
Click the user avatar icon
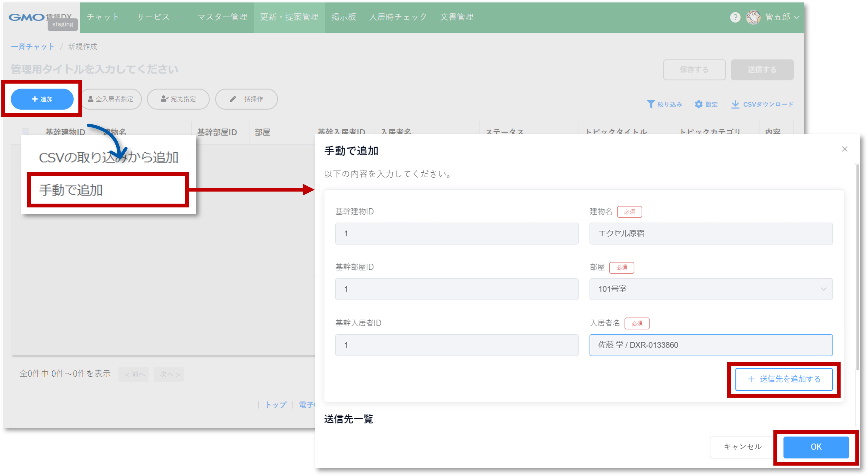(x=753, y=17)
